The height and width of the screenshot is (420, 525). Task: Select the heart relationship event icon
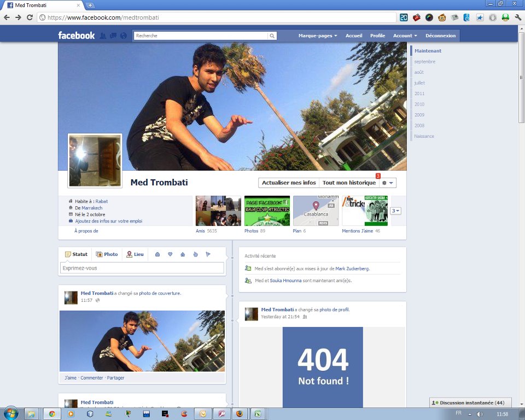click(x=170, y=254)
